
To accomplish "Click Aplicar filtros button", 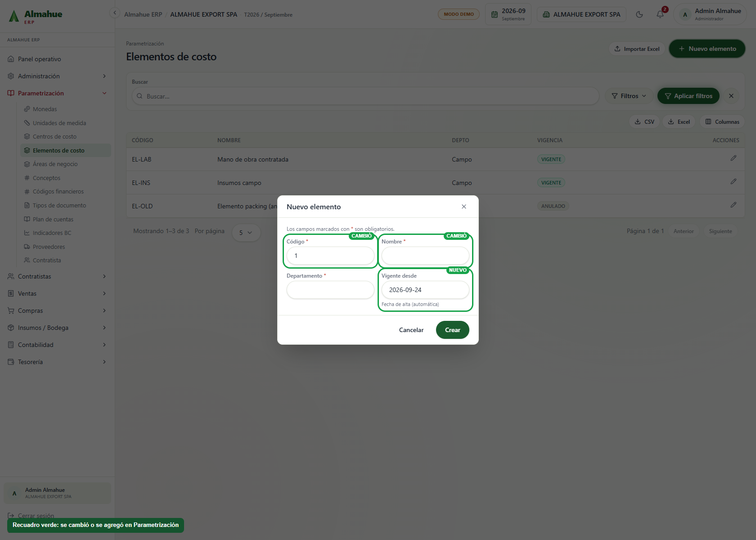I will pyautogui.click(x=688, y=96).
